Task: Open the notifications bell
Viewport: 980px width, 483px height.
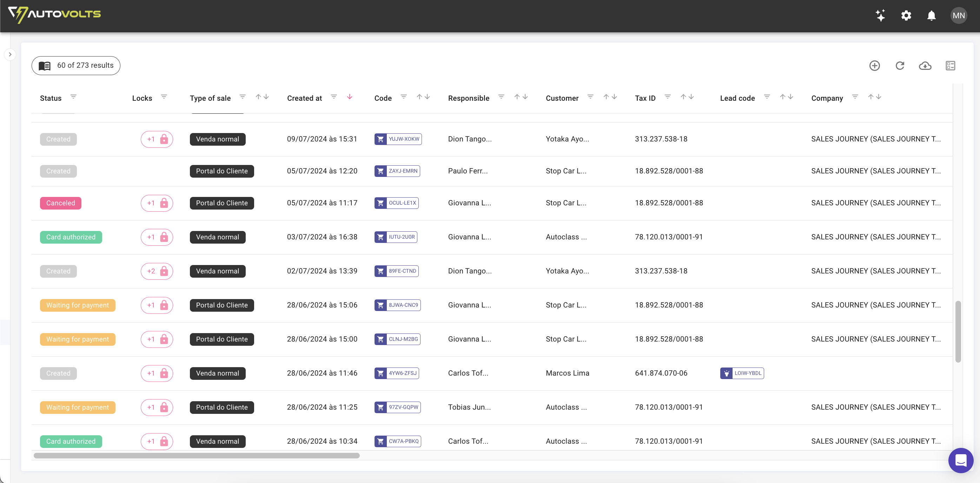Action: tap(931, 15)
